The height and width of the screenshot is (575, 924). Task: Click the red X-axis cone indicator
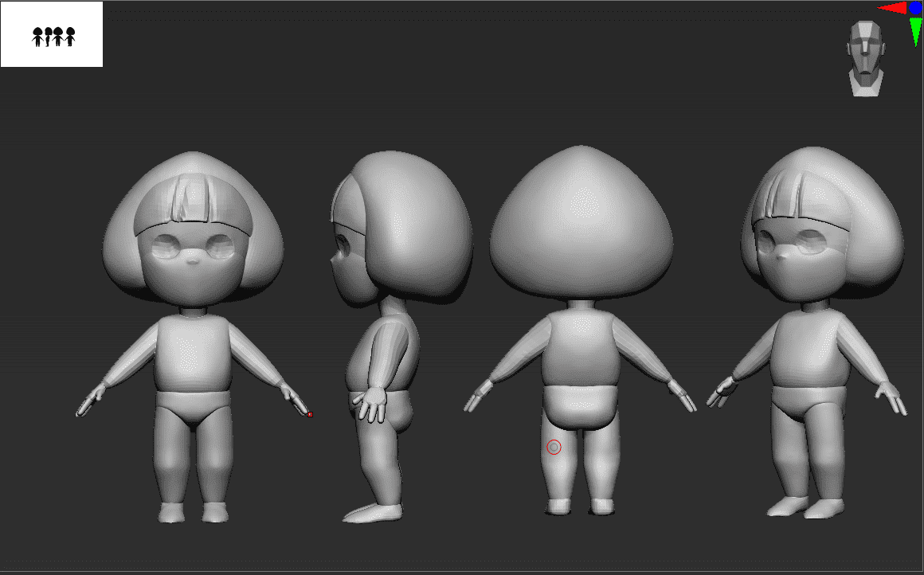coord(892,8)
